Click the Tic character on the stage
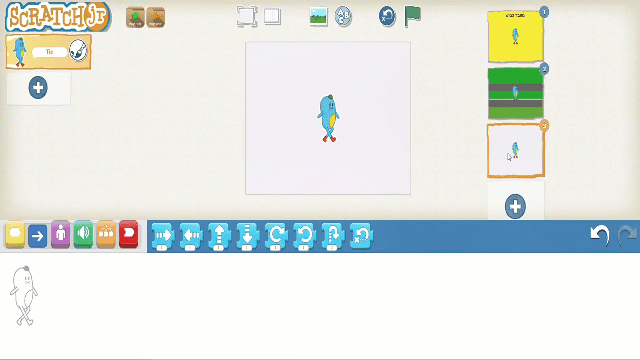The height and width of the screenshot is (360, 640). [x=328, y=118]
